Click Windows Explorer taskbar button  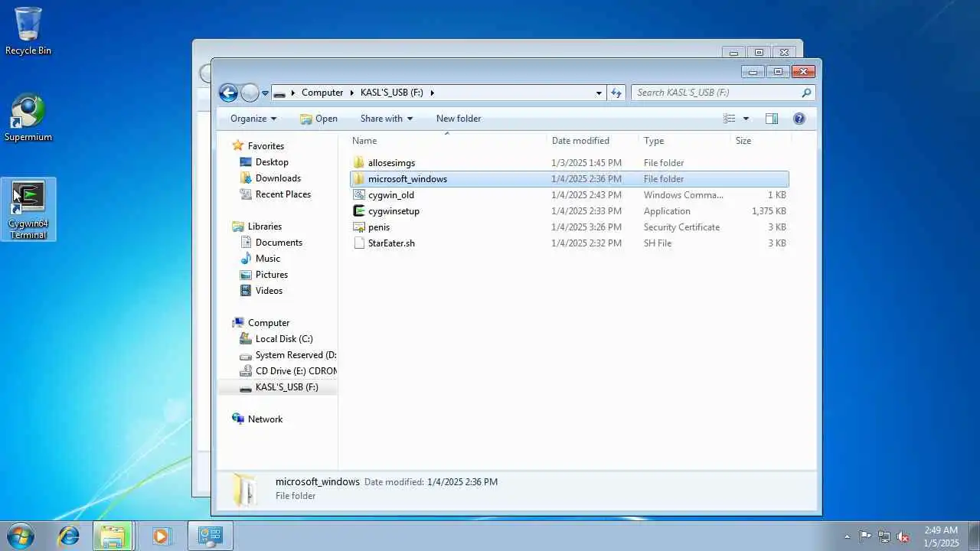[113, 536]
